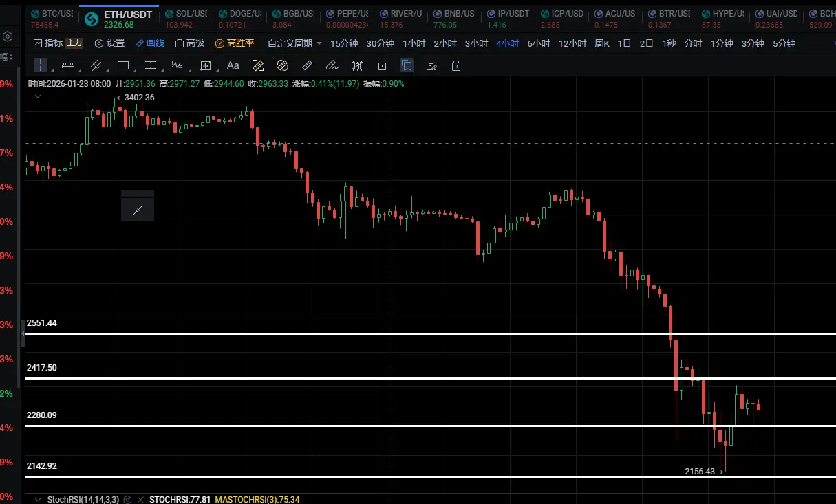The image size is (836, 504).
Task: Click the dashed ruler measure icon
Action: (x=258, y=65)
